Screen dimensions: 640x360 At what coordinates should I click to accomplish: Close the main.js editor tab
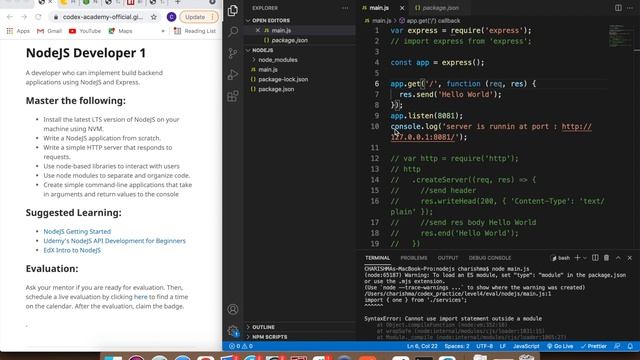[x=402, y=8]
